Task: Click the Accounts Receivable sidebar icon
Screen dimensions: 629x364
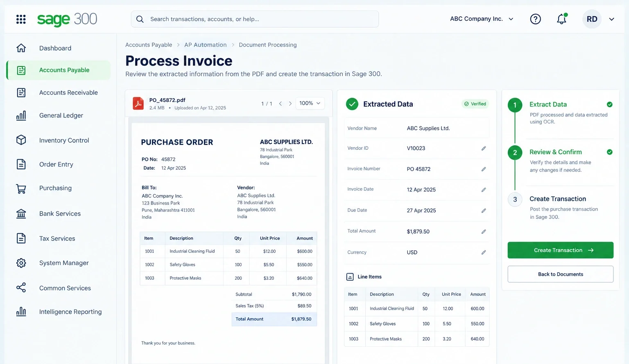Action: [x=21, y=93]
